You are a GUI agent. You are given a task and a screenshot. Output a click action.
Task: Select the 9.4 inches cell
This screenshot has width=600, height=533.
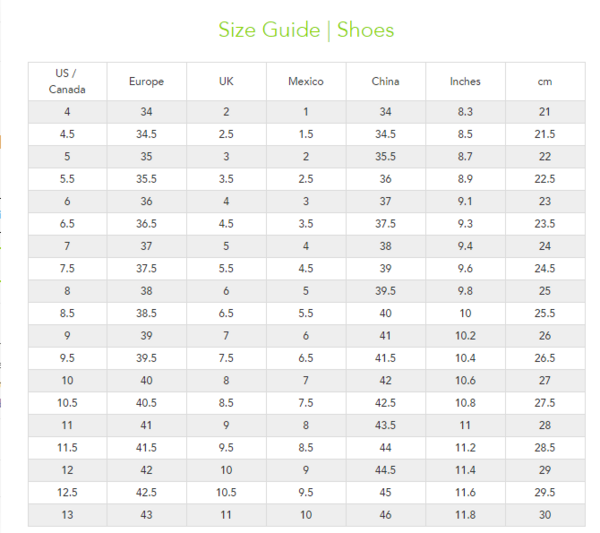465,246
